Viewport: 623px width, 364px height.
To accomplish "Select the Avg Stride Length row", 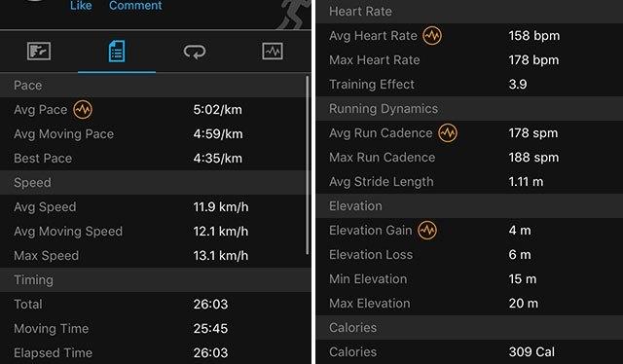I will coord(469,182).
